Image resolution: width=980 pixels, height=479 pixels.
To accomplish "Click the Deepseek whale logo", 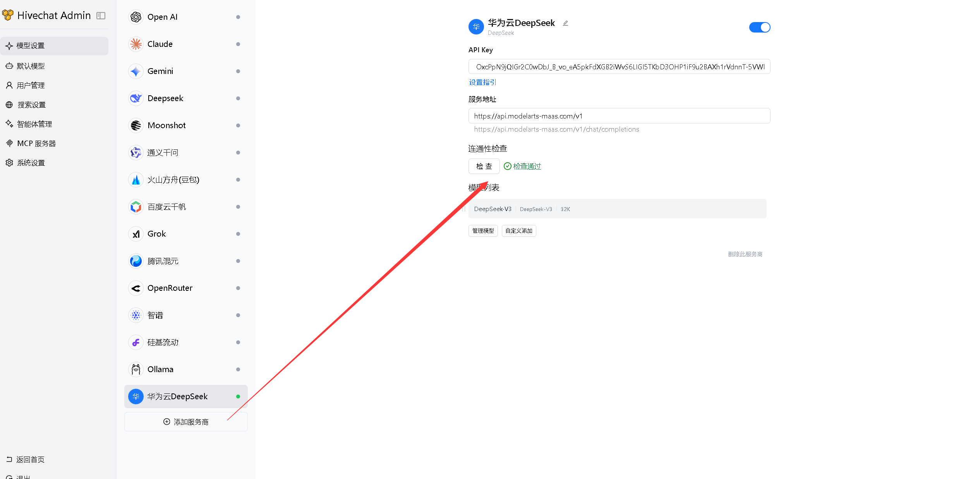I will [136, 98].
